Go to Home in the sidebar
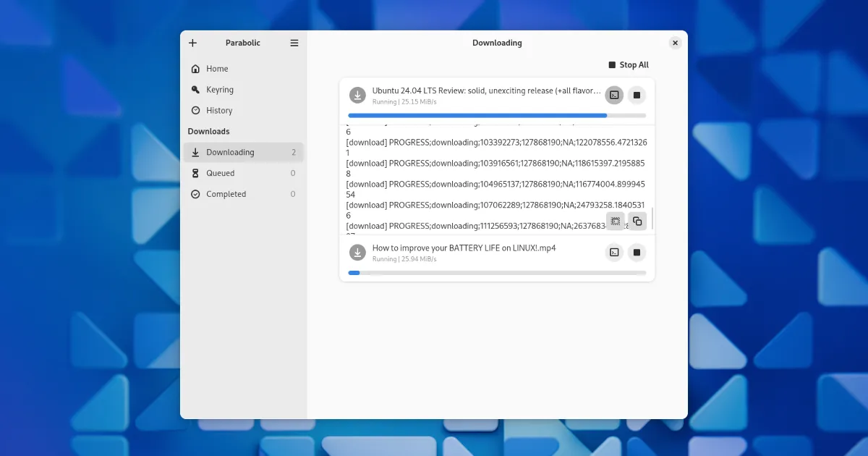The image size is (868, 456). [217, 69]
